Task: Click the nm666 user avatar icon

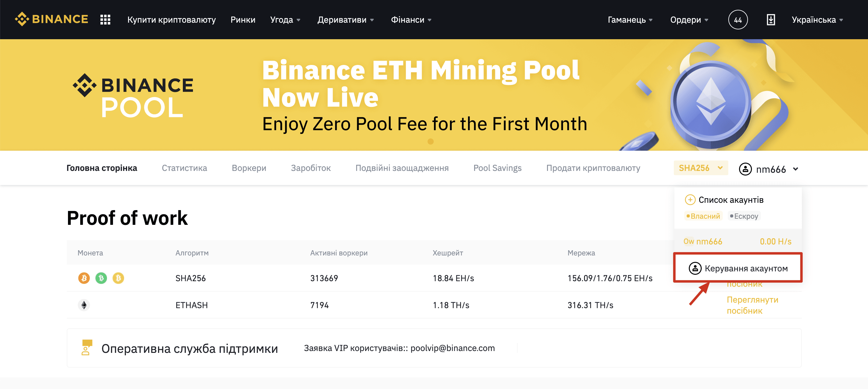Action: (745, 169)
